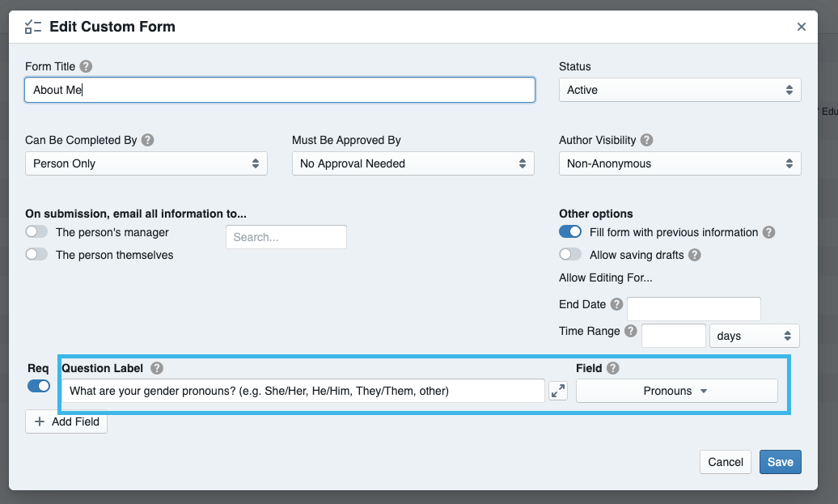
Task: Click the Question Label help icon
Action: pyautogui.click(x=157, y=368)
